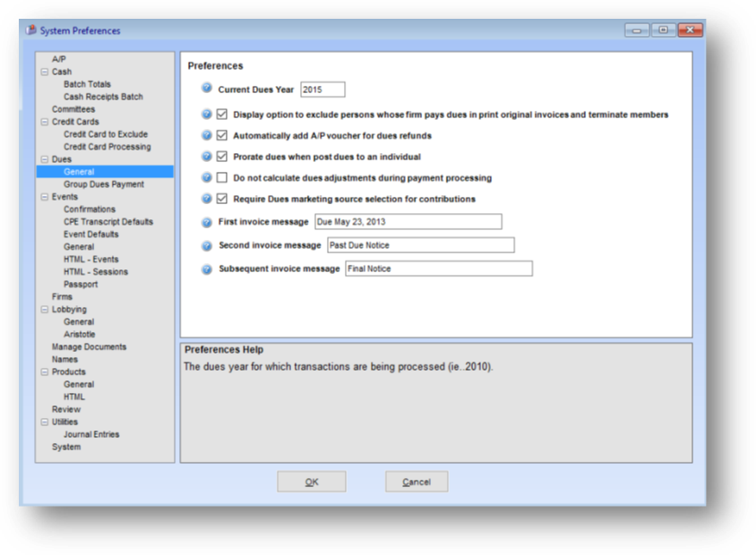Click the Subsequent invoice message field
Screen dimensions: 756x555
(439, 269)
